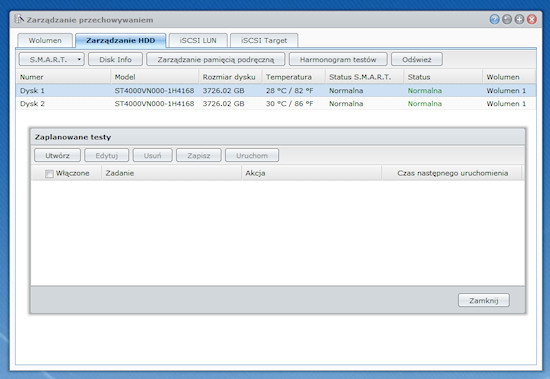Click Dysk 2 size 3726.02 GB
The height and width of the screenshot is (379, 550).
(x=223, y=104)
